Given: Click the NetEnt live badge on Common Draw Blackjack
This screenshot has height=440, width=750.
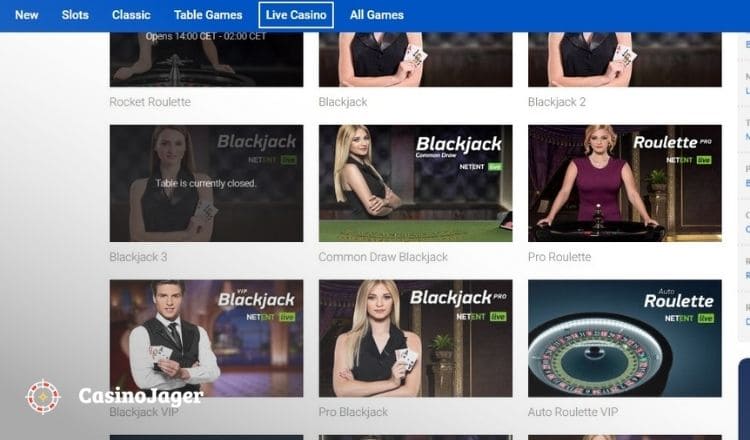Looking at the screenshot, I should pos(480,166).
